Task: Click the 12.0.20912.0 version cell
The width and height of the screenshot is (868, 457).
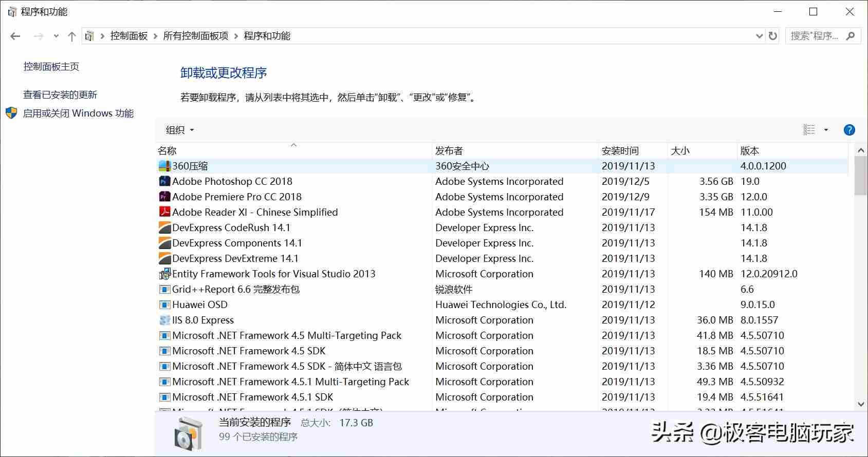Action: [x=769, y=274]
